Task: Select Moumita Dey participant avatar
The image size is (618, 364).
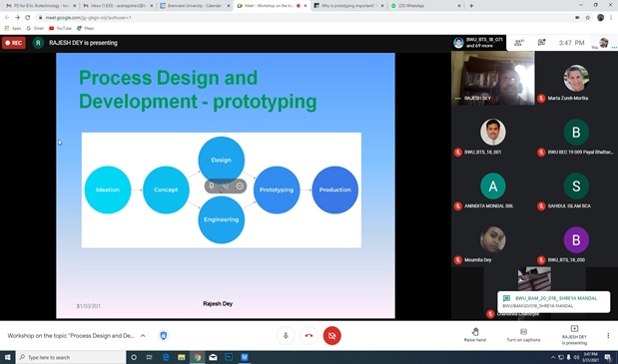Action: pyautogui.click(x=492, y=239)
